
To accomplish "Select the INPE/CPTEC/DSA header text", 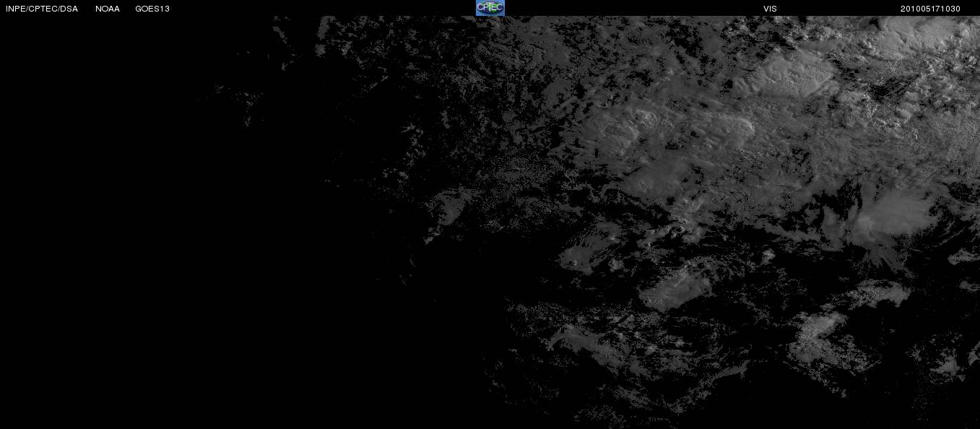I will (x=42, y=9).
